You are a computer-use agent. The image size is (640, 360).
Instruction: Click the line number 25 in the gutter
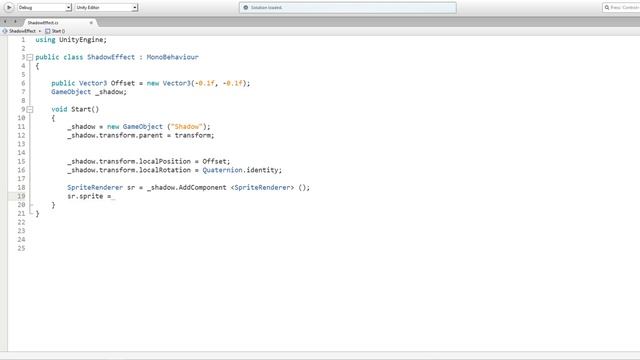point(21,249)
